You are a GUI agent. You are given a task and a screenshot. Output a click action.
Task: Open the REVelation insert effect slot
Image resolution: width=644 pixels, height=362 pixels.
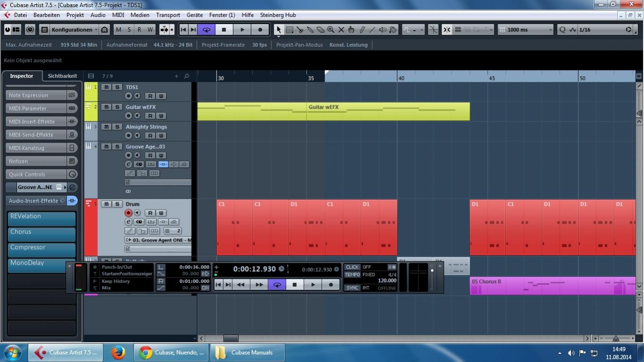click(x=42, y=219)
